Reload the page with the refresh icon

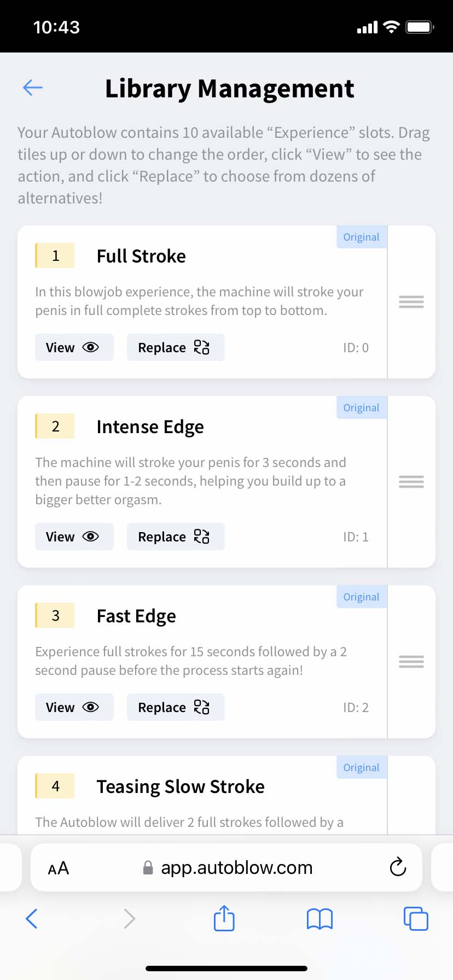coord(398,867)
